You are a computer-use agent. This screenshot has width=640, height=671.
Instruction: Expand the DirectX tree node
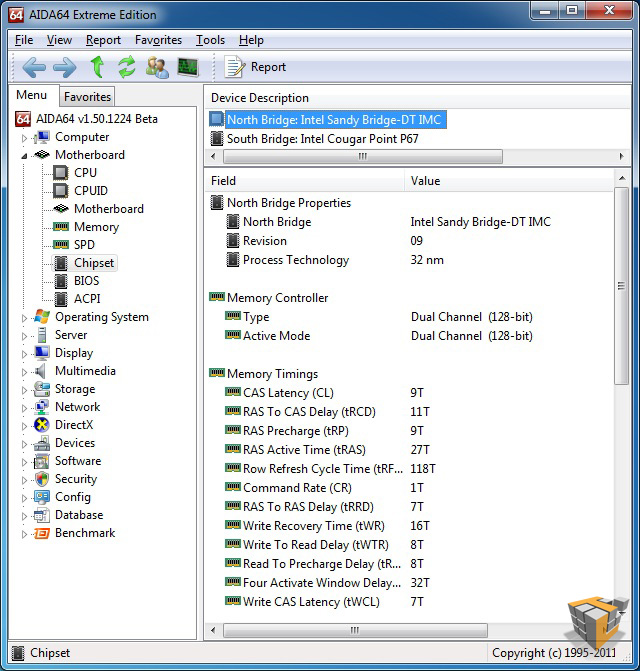pyautogui.click(x=24, y=426)
